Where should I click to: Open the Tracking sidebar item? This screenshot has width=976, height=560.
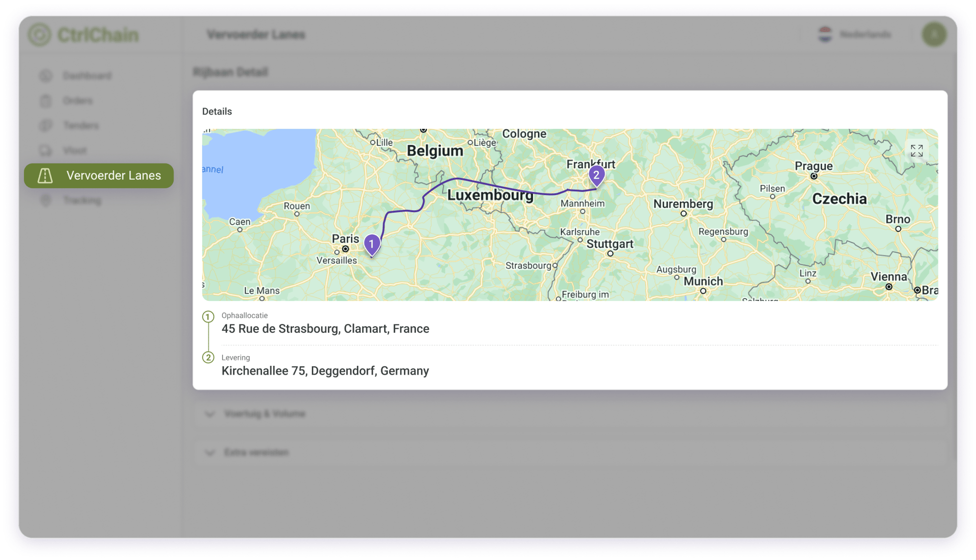(x=82, y=200)
